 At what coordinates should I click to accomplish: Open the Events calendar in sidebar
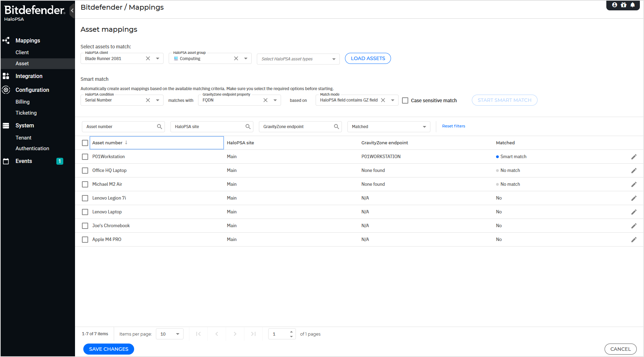click(6, 161)
